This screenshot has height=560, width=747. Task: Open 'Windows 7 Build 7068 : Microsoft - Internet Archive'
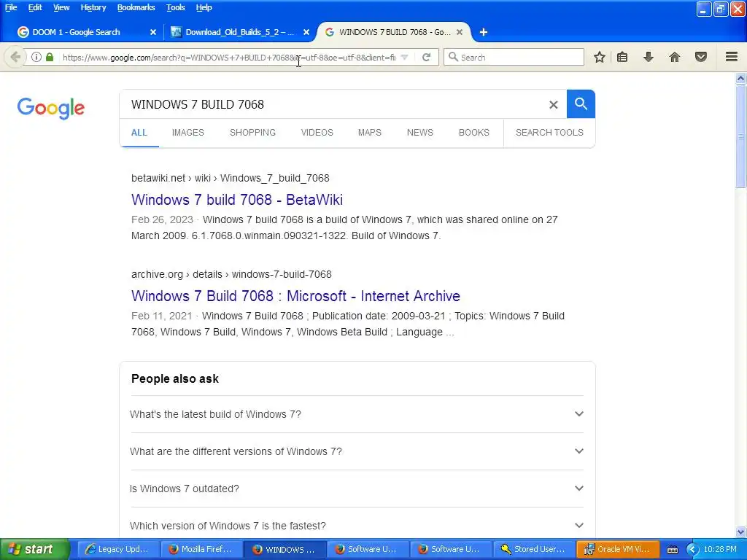click(x=295, y=296)
